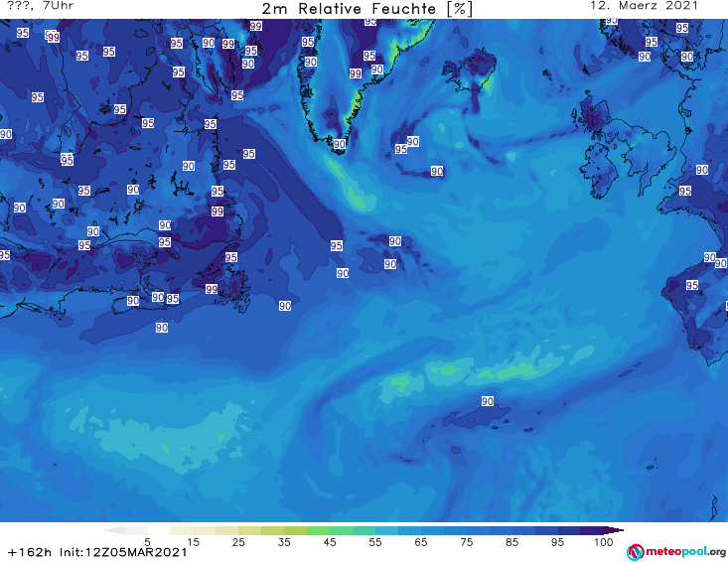
Task: Click legend value '5'
Action: (x=147, y=542)
